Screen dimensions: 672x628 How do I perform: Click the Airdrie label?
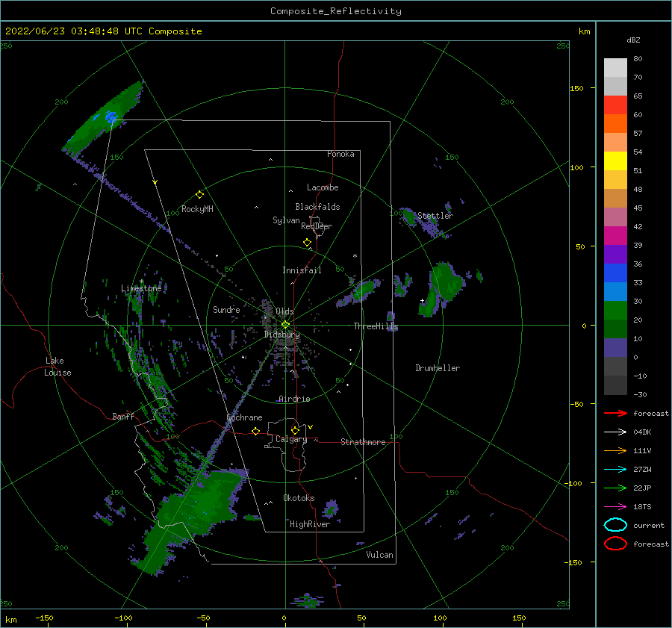click(294, 399)
